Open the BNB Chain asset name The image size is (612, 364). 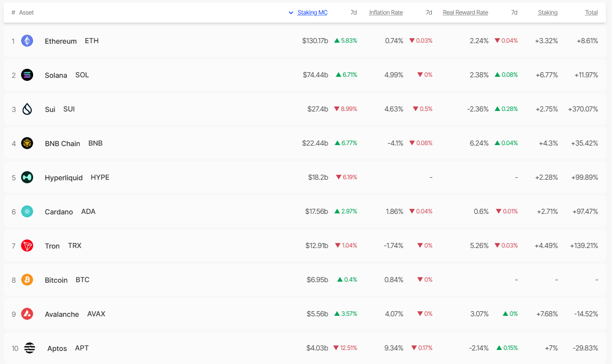click(x=62, y=144)
